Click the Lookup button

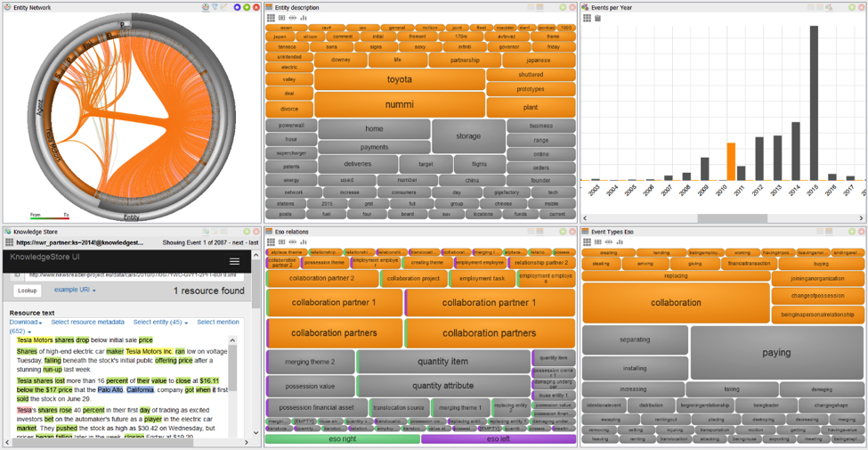tap(27, 290)
